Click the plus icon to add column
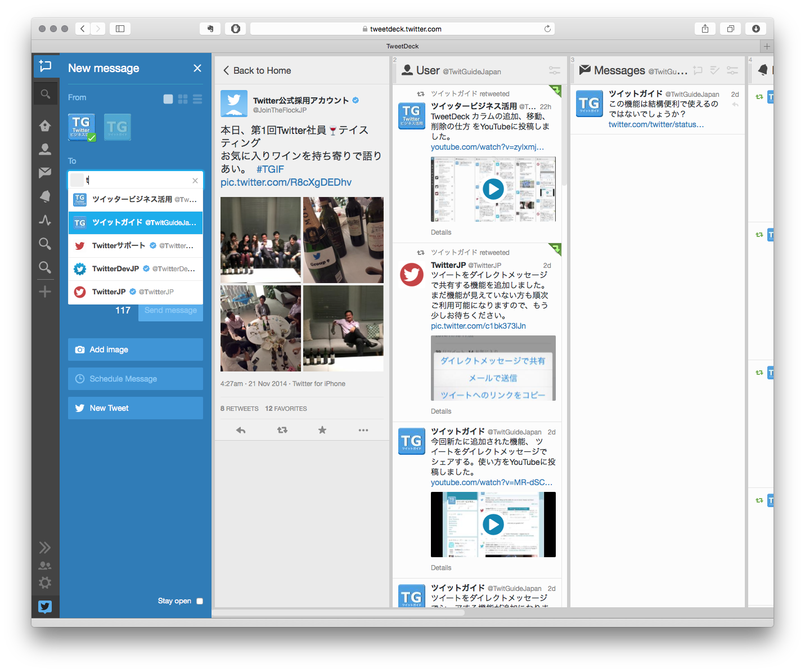 coord(45,292)
